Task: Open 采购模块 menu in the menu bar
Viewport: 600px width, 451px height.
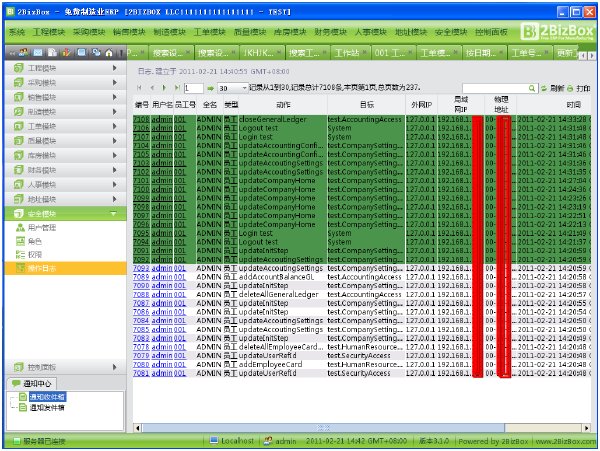Action: (x=89, y=32)
